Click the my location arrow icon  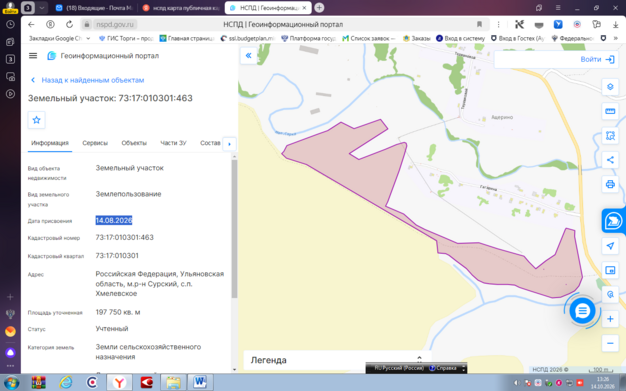point(610,246)
